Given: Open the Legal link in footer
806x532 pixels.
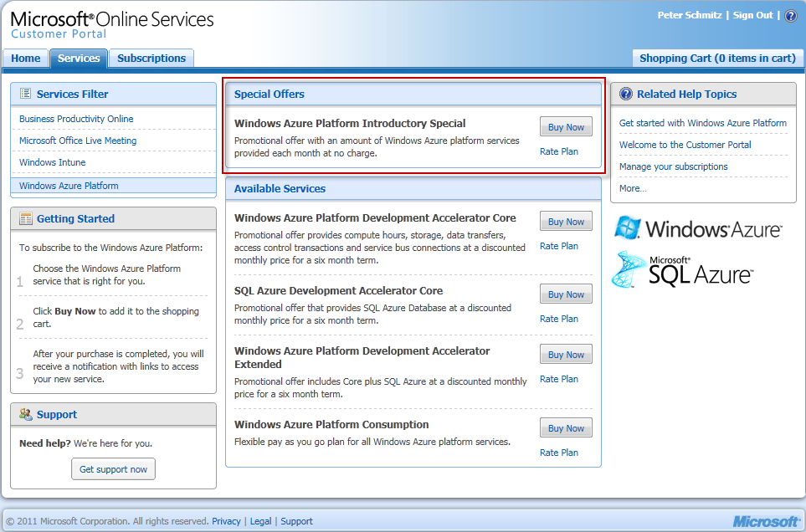Looking at the screenshot, I should tap(260, 521).
